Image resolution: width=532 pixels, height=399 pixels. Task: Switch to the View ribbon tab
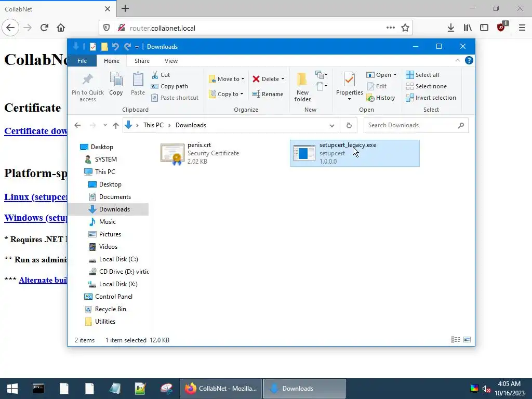pyautogui.click(x=171, y=61)
